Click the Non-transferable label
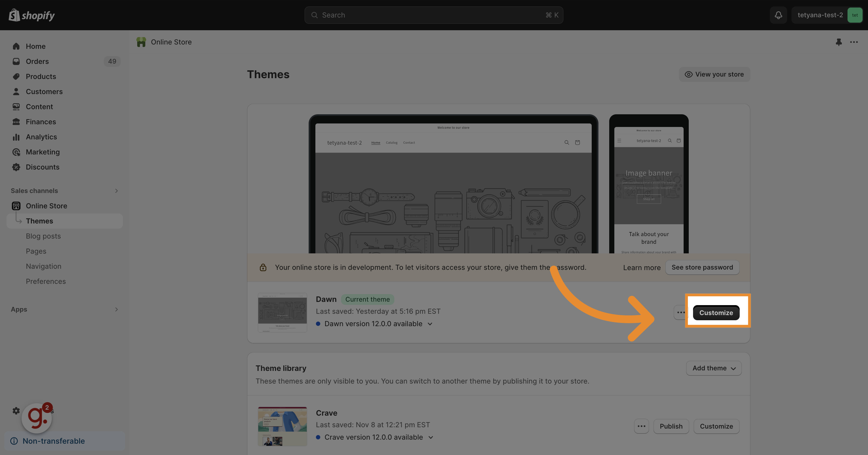 (54, 441)
